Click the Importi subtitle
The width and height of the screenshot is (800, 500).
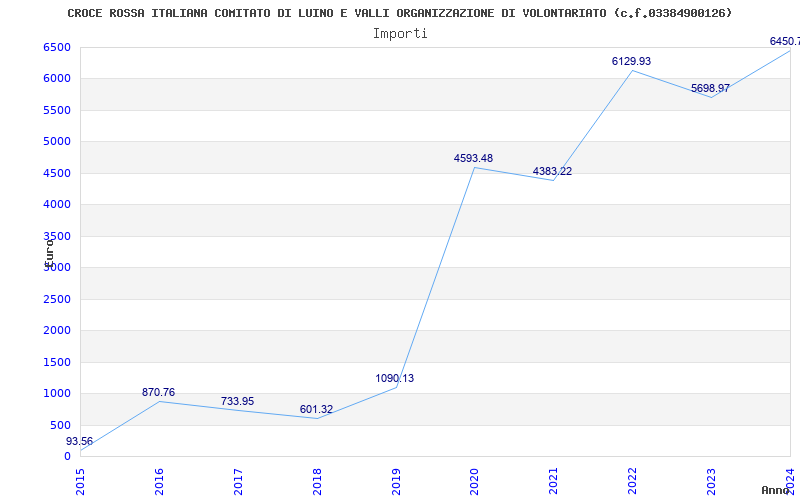point(400,34)
